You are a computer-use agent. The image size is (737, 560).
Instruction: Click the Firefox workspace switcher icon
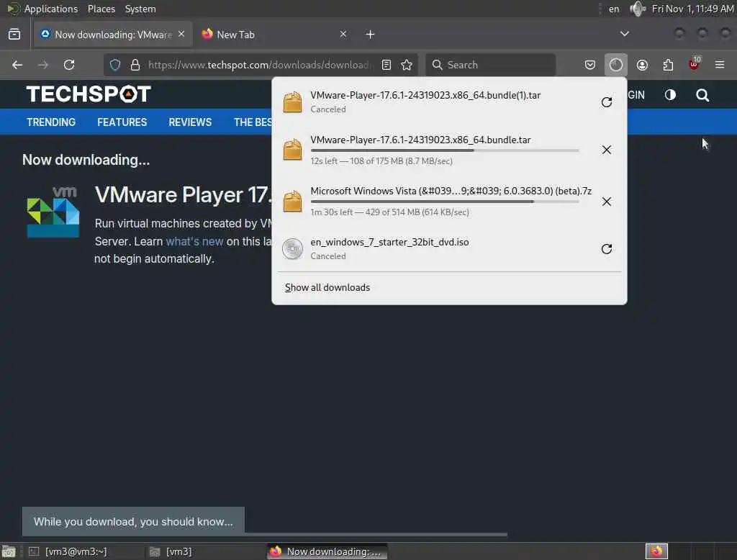click(656, 551)
